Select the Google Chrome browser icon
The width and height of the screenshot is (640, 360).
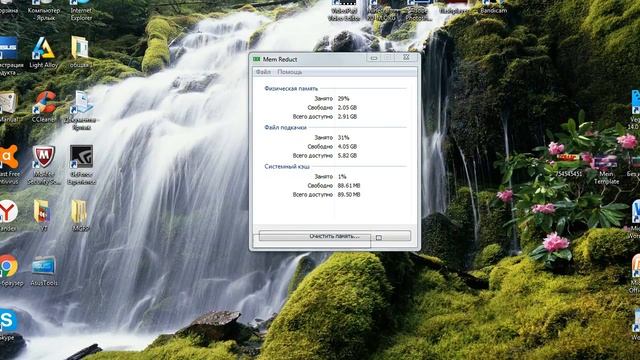click(x=9, y=271)
